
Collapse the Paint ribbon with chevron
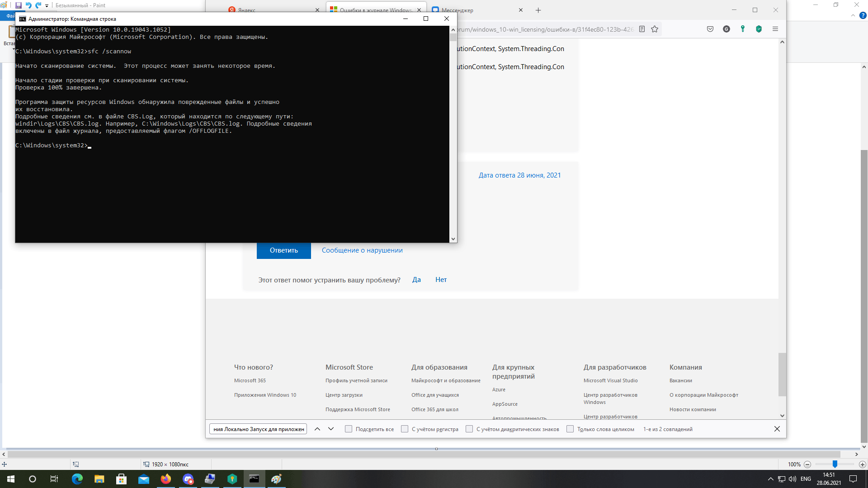tap(853, 15)
